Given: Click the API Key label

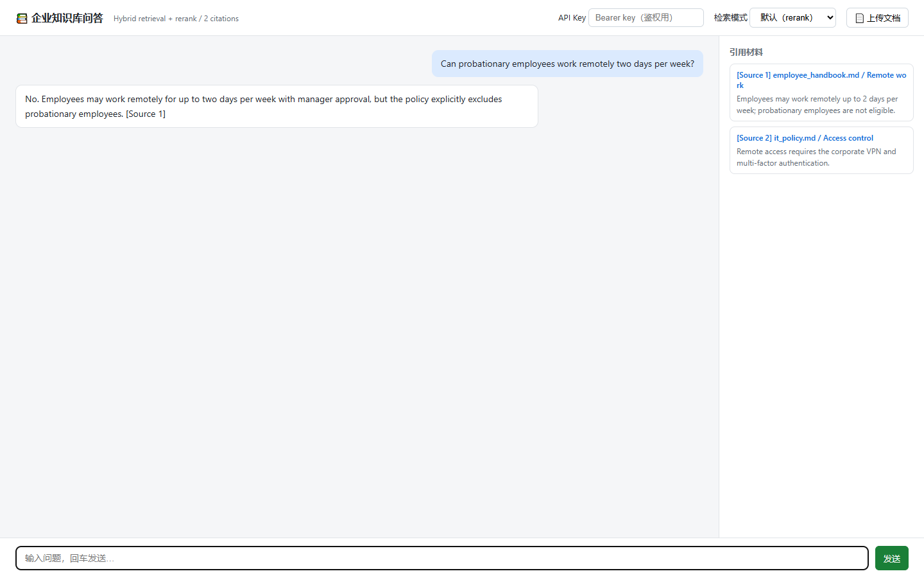Looking at the screenshot, I should click(x=572, y=18).
